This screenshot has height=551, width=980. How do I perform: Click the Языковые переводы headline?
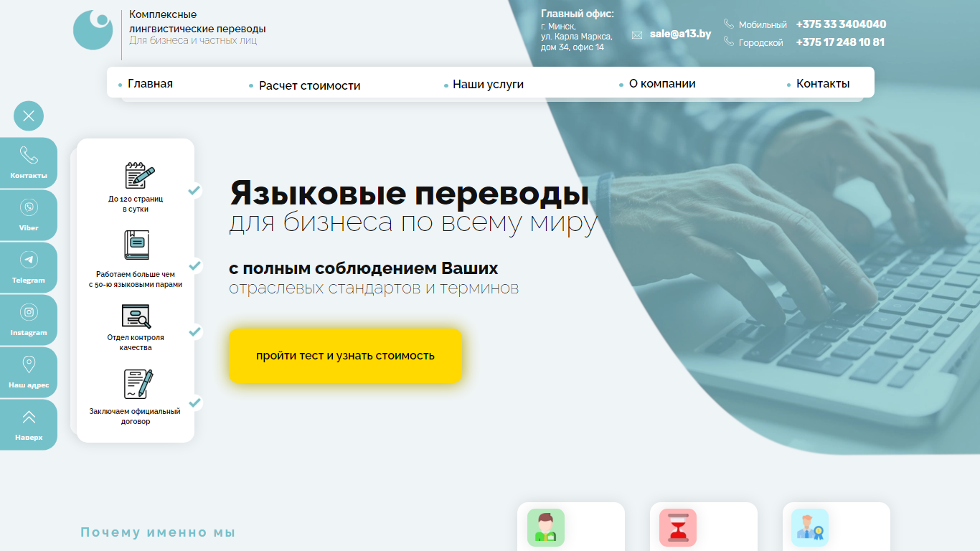click(409, 193)
